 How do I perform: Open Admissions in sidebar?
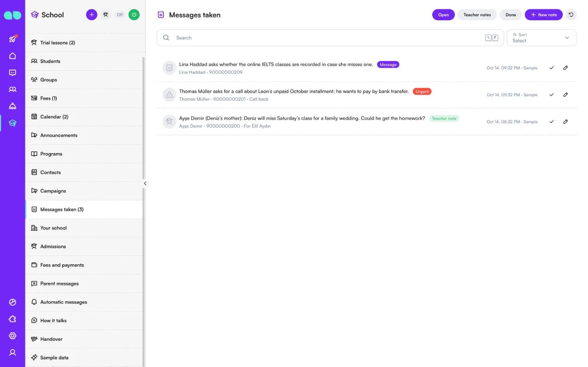coord(85,246)
